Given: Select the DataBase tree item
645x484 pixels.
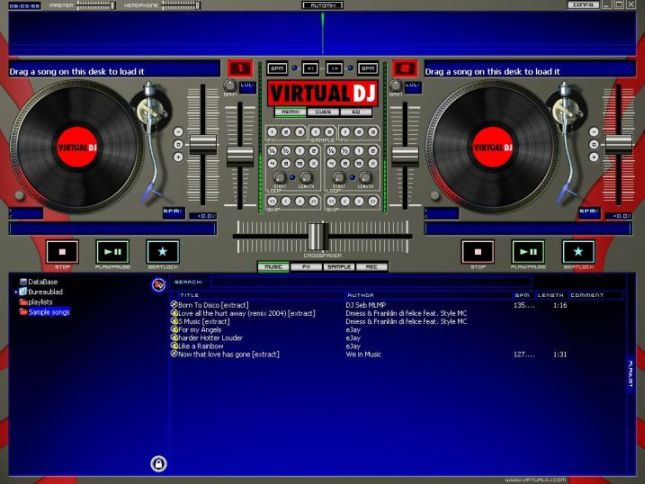Looking at the screenshot, I should 39,282.
